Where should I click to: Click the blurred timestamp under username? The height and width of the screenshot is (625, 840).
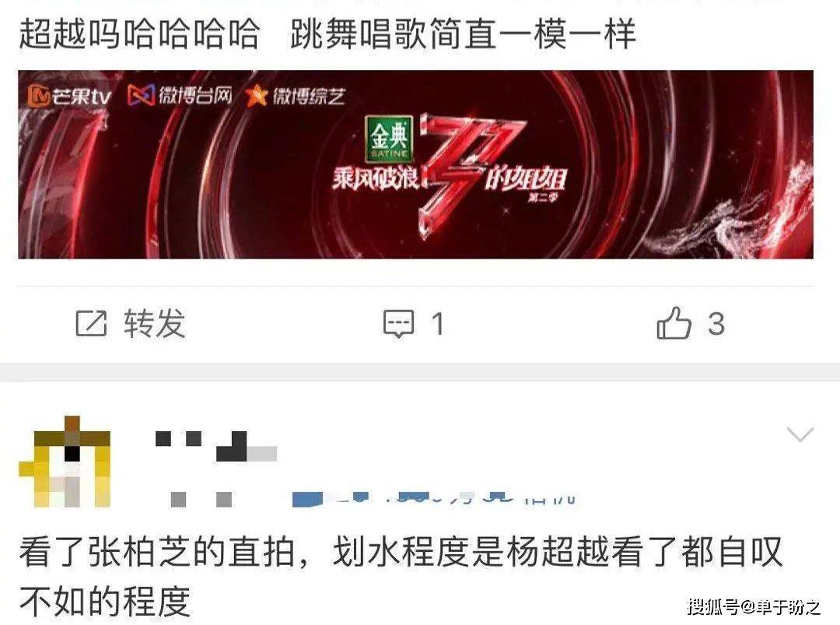201,499
